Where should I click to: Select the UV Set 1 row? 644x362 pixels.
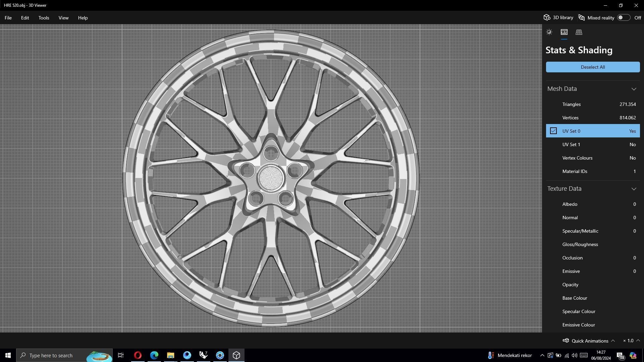[x=593, y=144]
